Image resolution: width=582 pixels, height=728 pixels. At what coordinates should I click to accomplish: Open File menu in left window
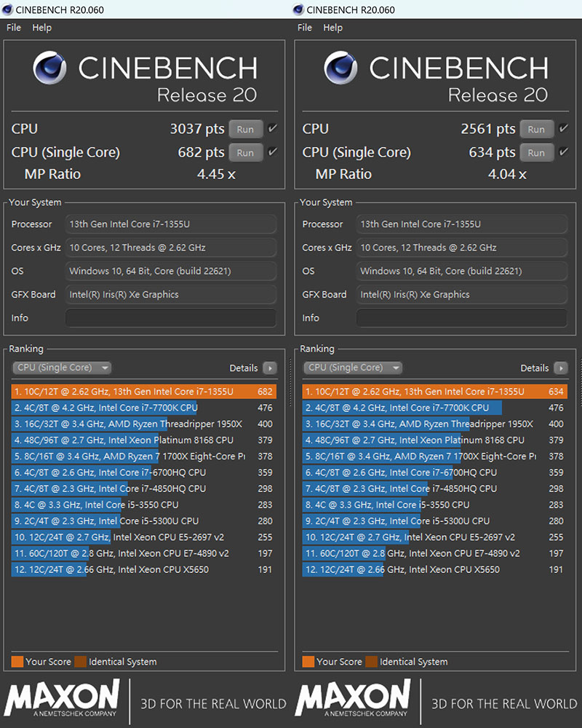(14, 28)
